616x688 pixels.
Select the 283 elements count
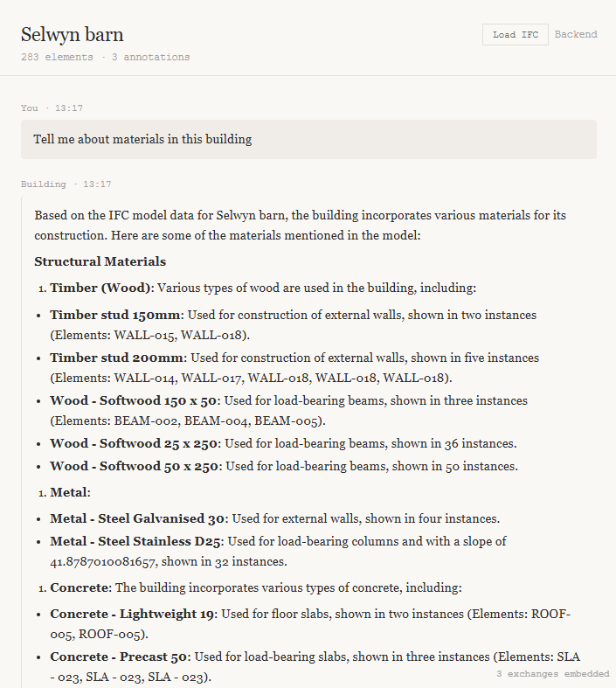click(x=57, y=58)
